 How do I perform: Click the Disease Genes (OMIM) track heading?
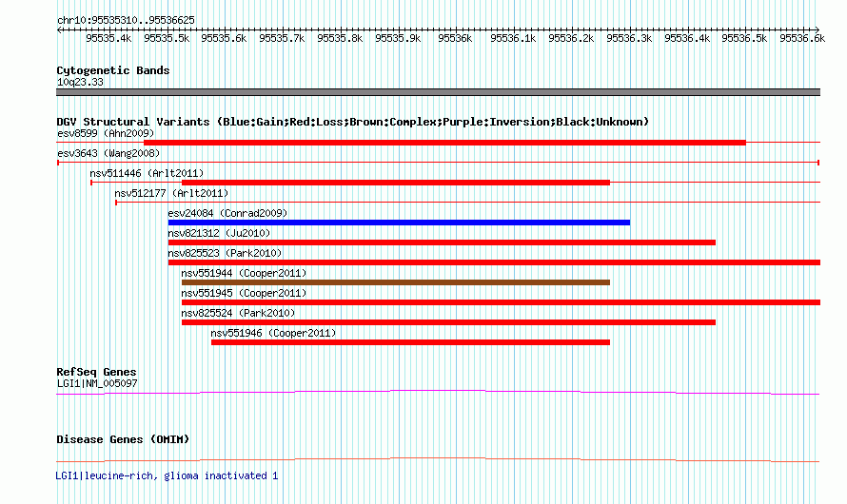(x=123, y=439)
